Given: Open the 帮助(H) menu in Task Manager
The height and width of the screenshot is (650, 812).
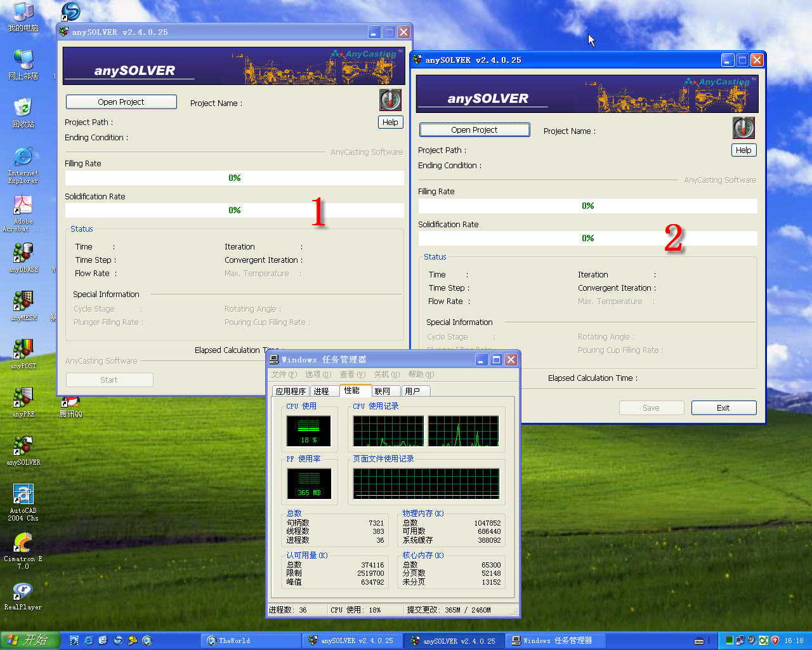Looking at the screenshot, I should 421,375.
